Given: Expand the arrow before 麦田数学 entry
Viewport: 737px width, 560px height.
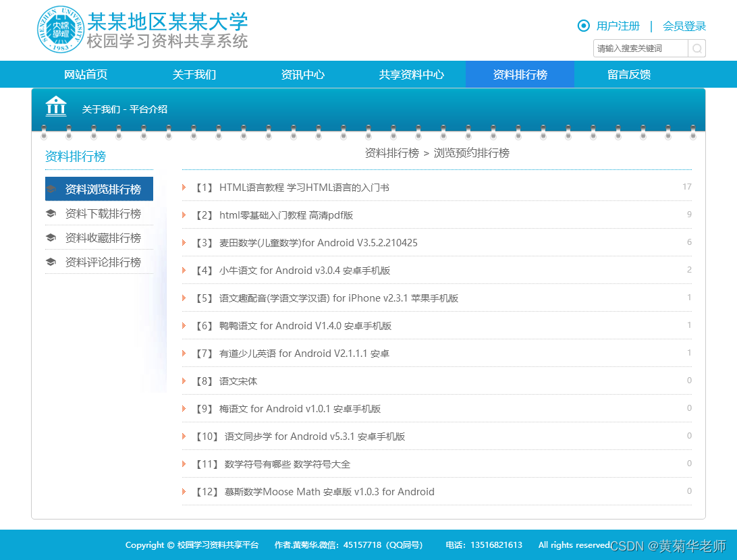Looking at the screenshot, I should coord(183,242).
